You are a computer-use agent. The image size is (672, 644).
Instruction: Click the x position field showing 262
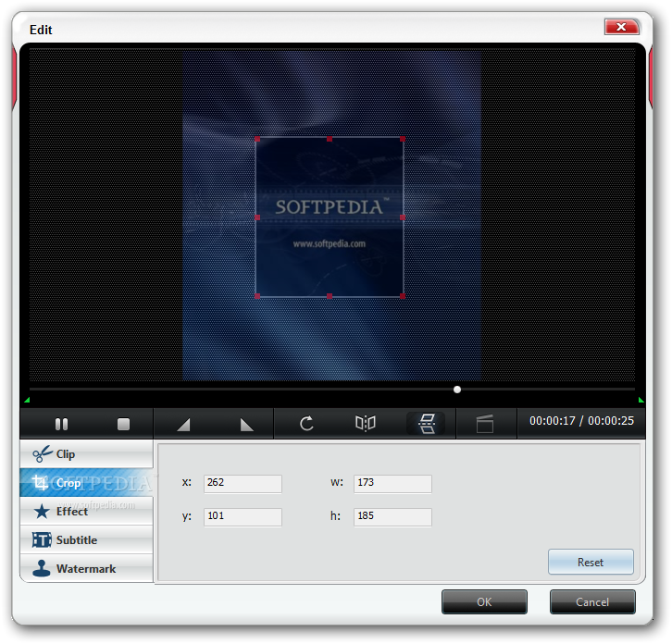(243, 484)
